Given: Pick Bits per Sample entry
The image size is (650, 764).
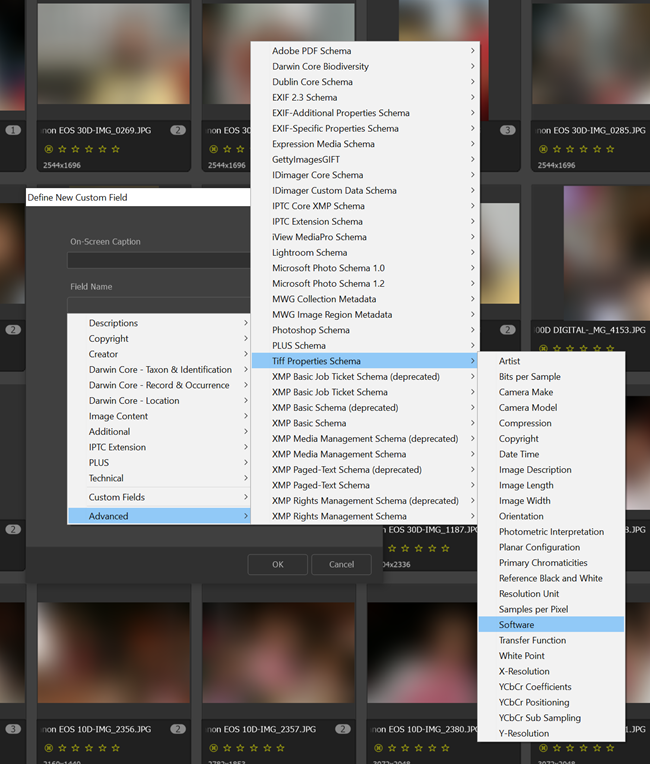Looking at the screenshot, I should click(551, 377).
